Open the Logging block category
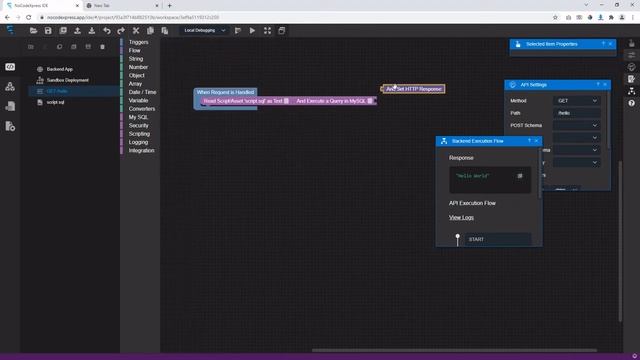The width and height of the screenshot is (640, 360). (x=138, y=142)
